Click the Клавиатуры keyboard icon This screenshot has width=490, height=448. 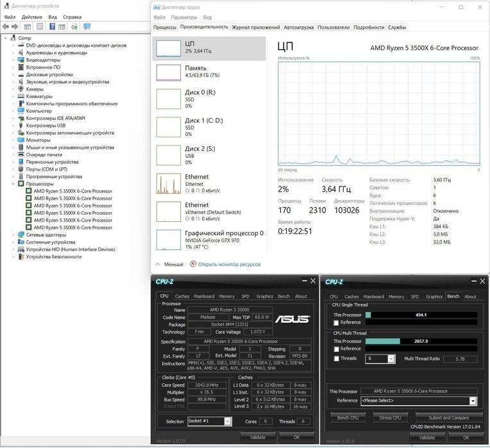point(21,96)
